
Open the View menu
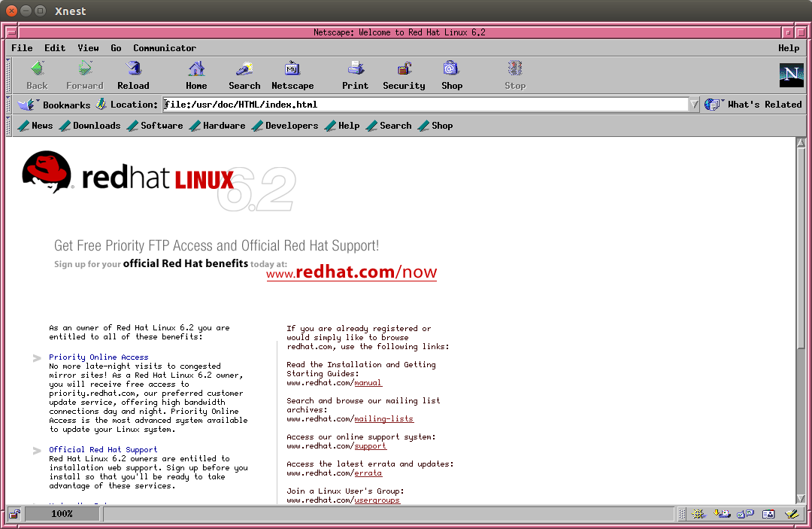pyautogui.click(x=88, y=48)
